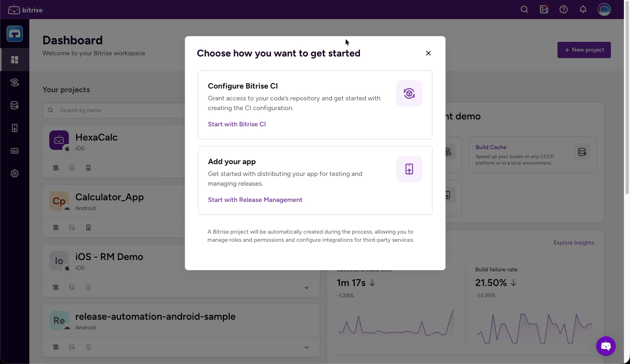Open the Settings gear in sidebar
This screenshot has height=364, width=630.
(x=15, y=173)
